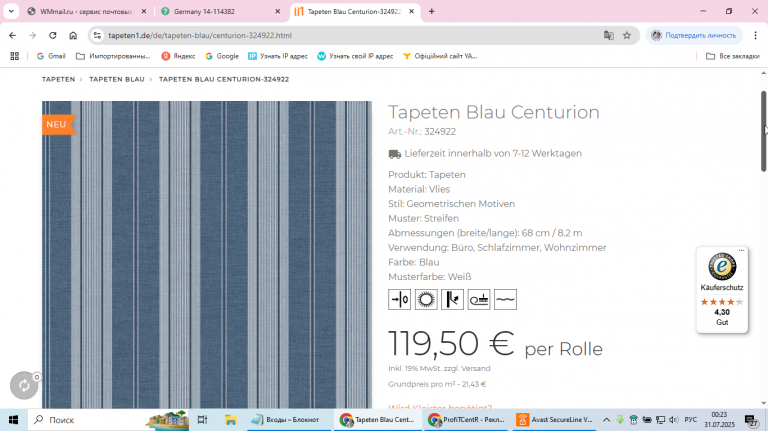Open the Google bookmark

[x=222, y=56]
